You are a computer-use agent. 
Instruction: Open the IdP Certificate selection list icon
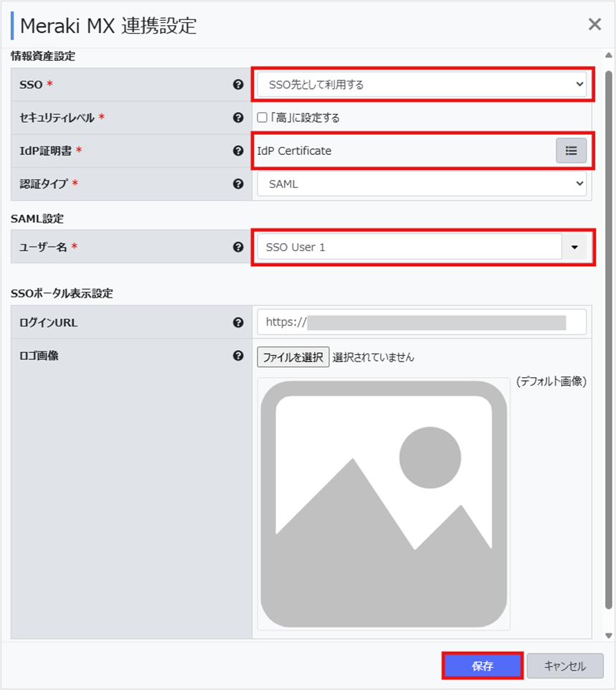[x=572, y=151]
